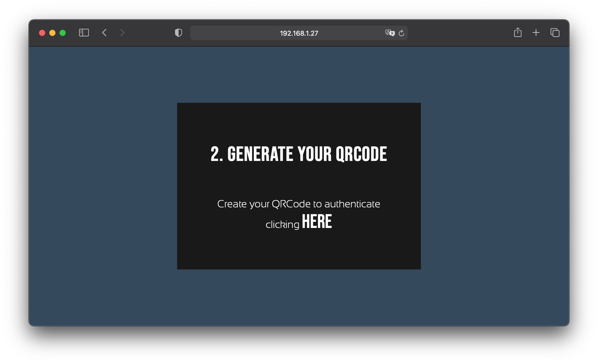Click the text "Create your QRCode to authenticate"
This screenshot has width=598, height=364.
click(299, 204)
